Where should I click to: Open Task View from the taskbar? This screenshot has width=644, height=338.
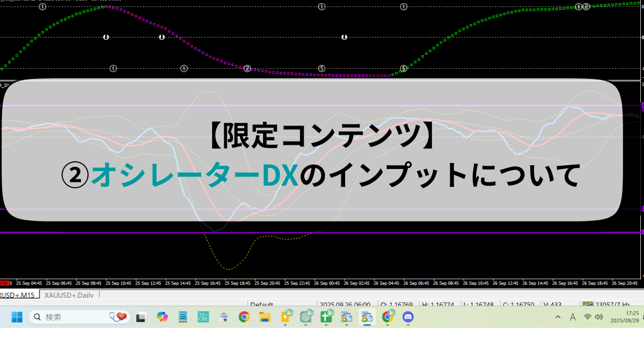[141, 317]
